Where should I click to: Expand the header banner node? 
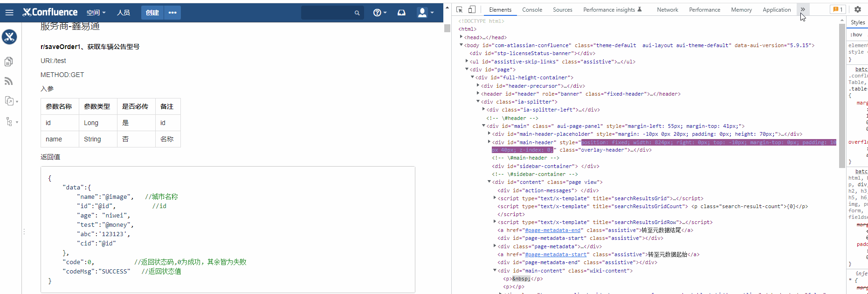point(478,94)
